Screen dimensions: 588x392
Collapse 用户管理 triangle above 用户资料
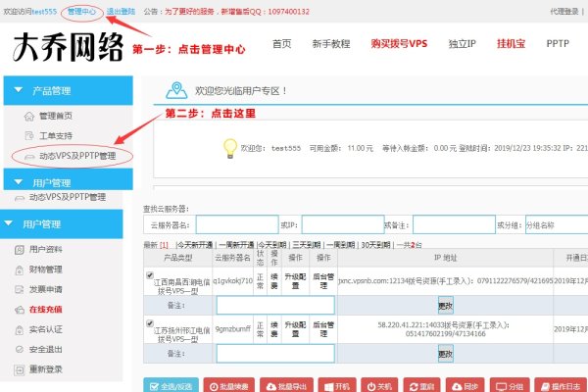pyautogui.click(x=8, y=223)
